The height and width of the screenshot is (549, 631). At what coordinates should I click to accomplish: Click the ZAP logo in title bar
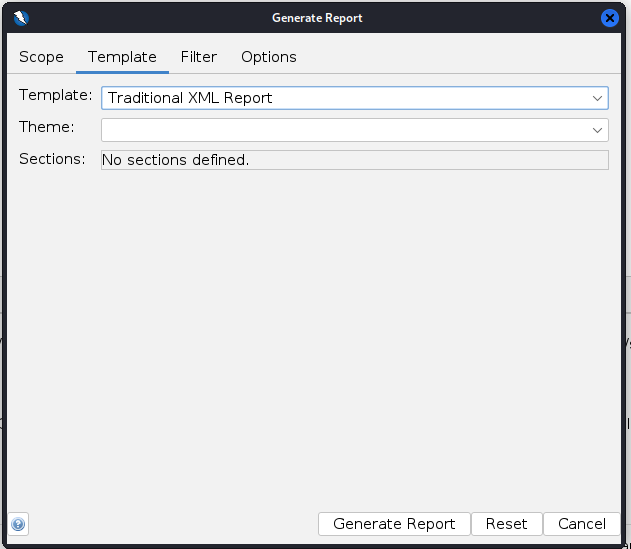point(21,18)
